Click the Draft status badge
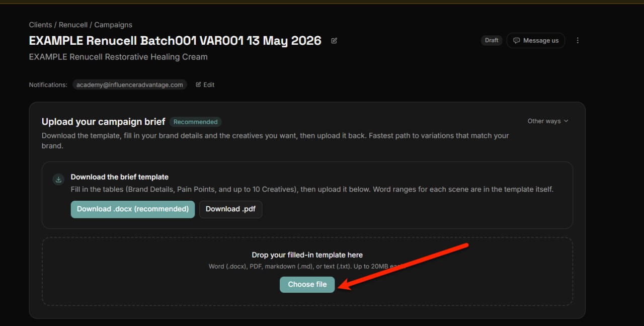Image resolution: width=644 pixels, height=326 pixels. 492,40
